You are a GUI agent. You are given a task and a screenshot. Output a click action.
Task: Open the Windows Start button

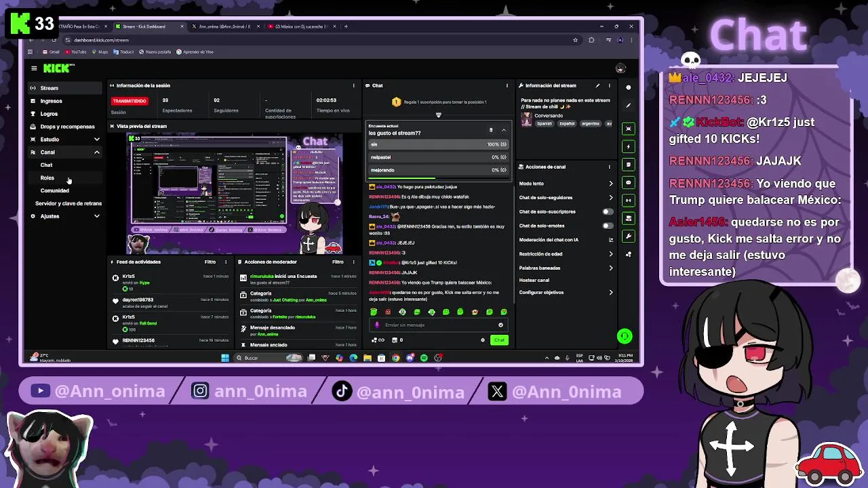coord(225,358)
